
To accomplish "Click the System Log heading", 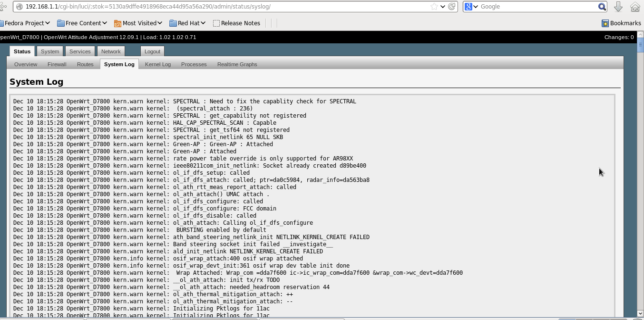I will [x=36, y=82].
